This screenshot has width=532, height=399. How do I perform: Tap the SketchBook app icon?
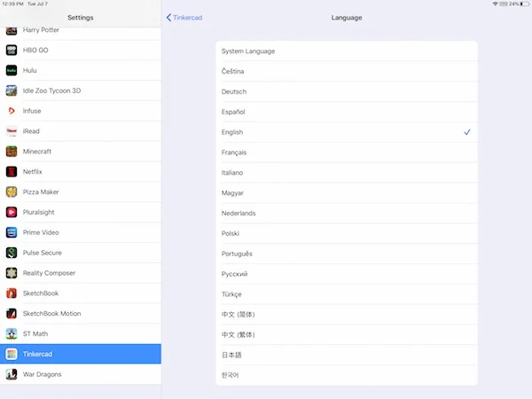click(12, 293)
